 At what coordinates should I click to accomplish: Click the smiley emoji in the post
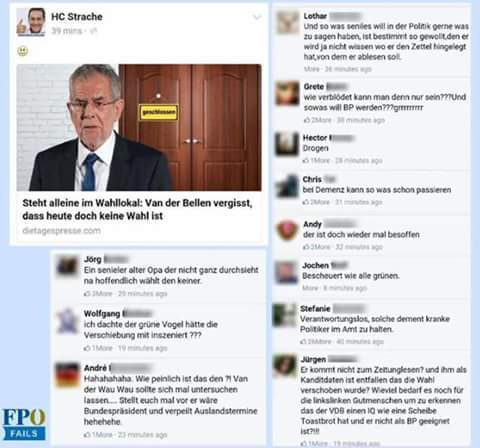pos(23,51)
